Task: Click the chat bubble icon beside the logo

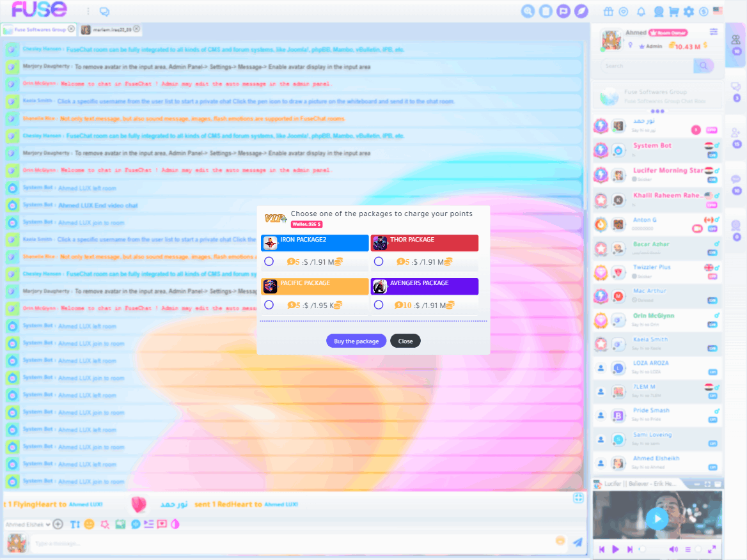Action: coord(104,12)
